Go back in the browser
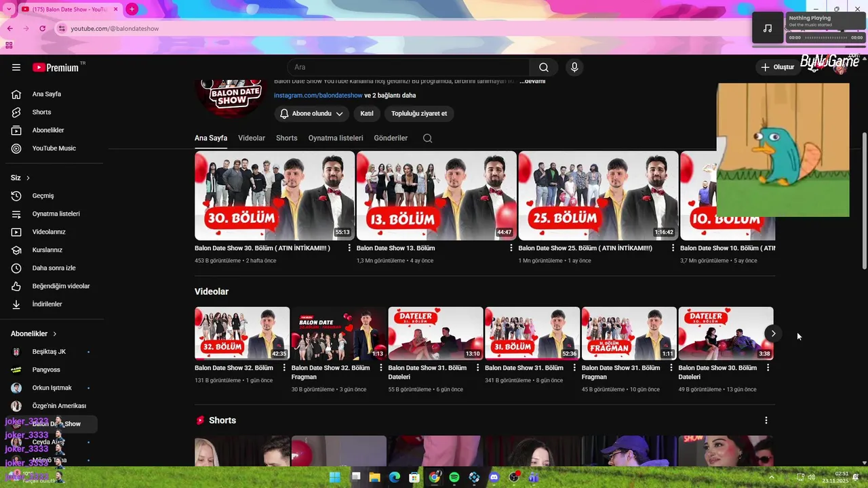Image resolution: width=868 pixels, height=488 pixels. pos(9,28)
